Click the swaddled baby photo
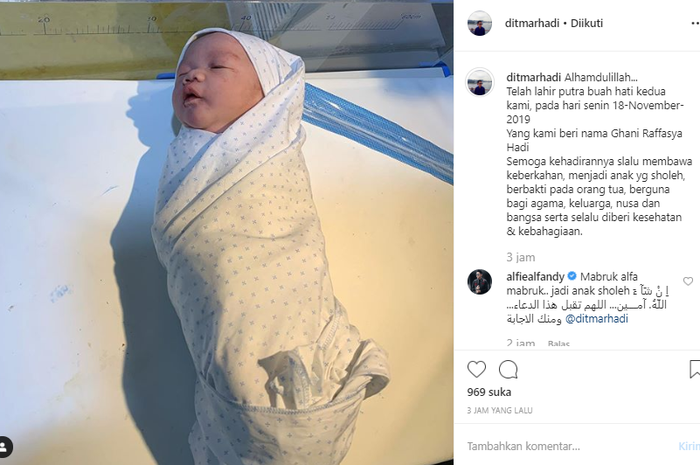The image size is (700, 465). 227,232
